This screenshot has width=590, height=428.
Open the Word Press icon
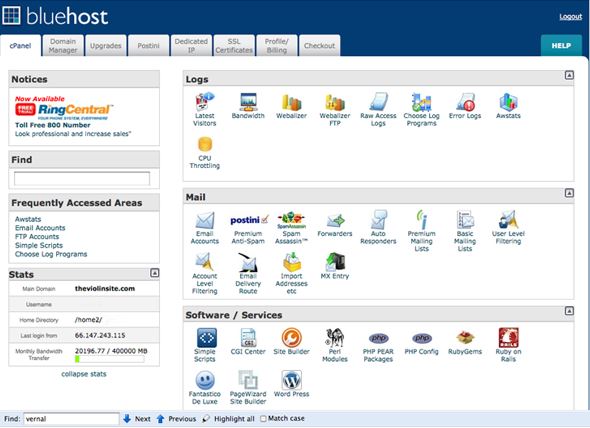pyautogui.click(x=292, y=380)
